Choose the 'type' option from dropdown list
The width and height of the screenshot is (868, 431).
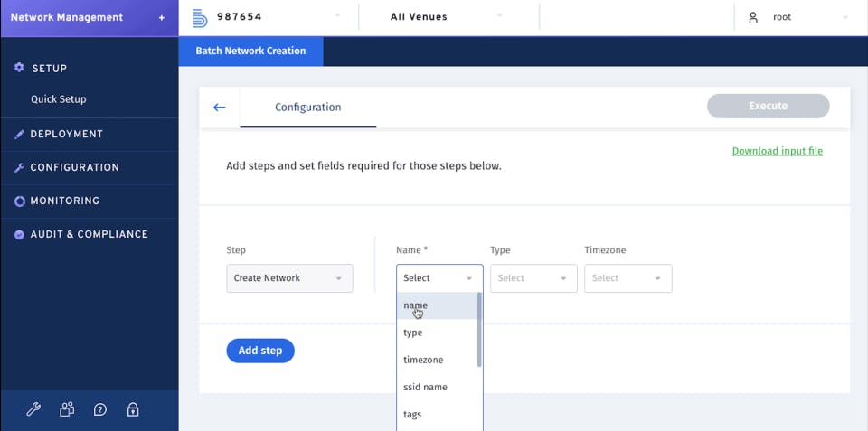coord(437,333)
